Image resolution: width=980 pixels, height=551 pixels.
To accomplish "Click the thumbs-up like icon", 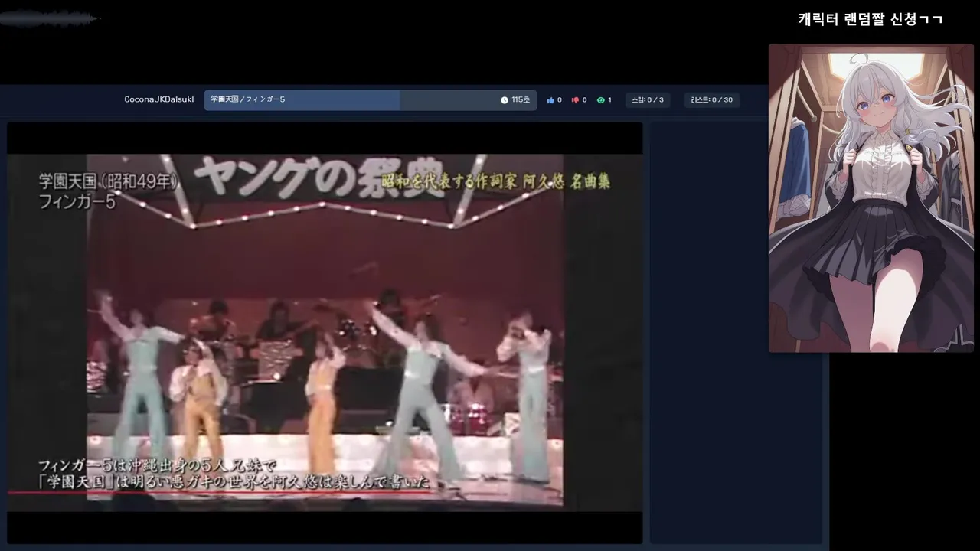I will [550, 100].
